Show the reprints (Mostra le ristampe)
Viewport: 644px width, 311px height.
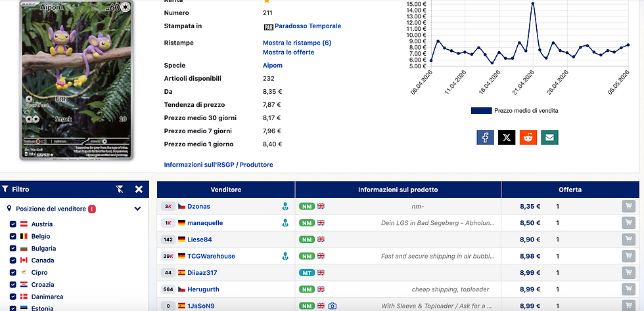click(x=297, y=43)
